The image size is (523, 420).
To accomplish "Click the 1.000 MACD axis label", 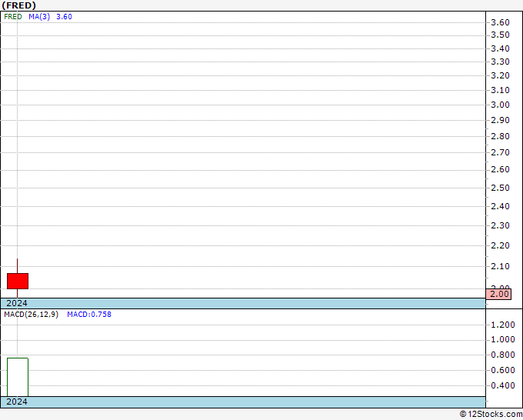I will tap(503, 339).
